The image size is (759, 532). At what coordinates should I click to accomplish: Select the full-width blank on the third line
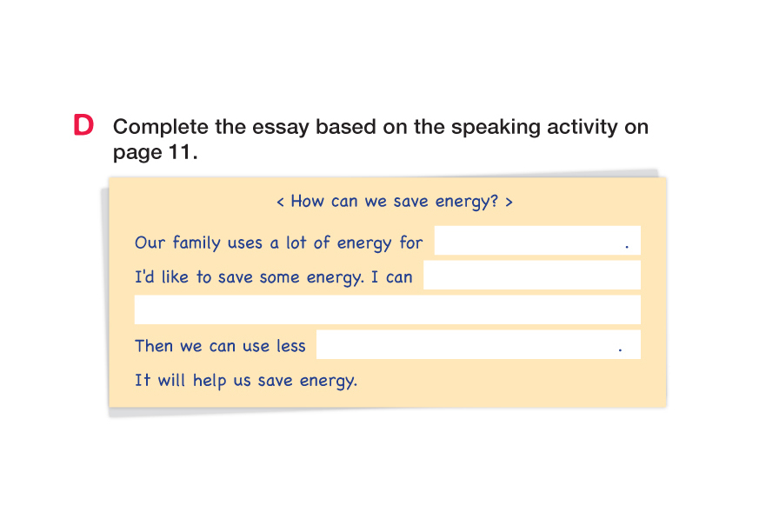(x=387, y=309)
